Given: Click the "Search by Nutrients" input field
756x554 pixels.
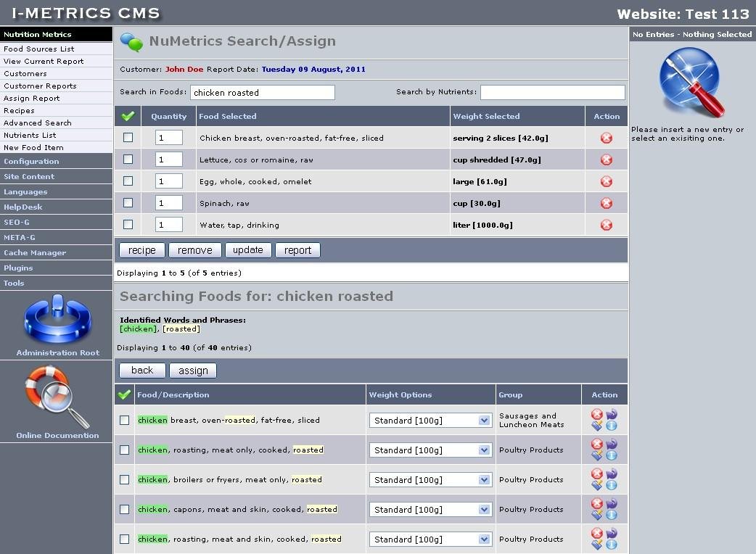Looking at the screenshot, I should (x=551, y=92).
